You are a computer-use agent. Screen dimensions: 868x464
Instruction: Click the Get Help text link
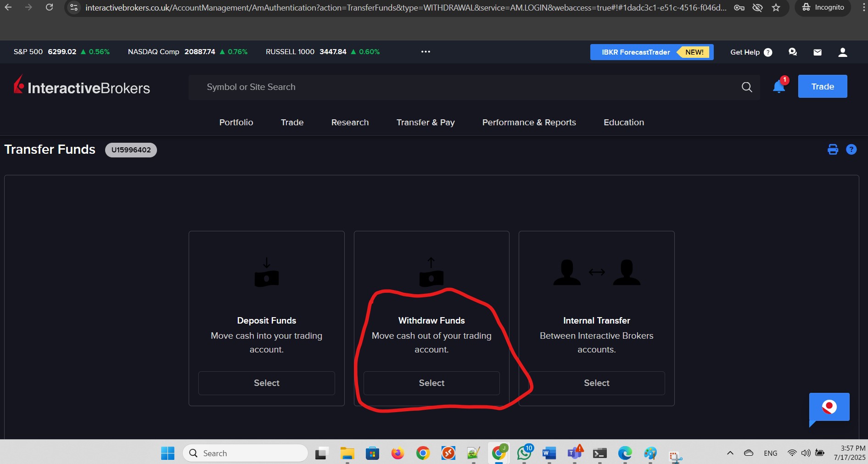coord(745,52)
